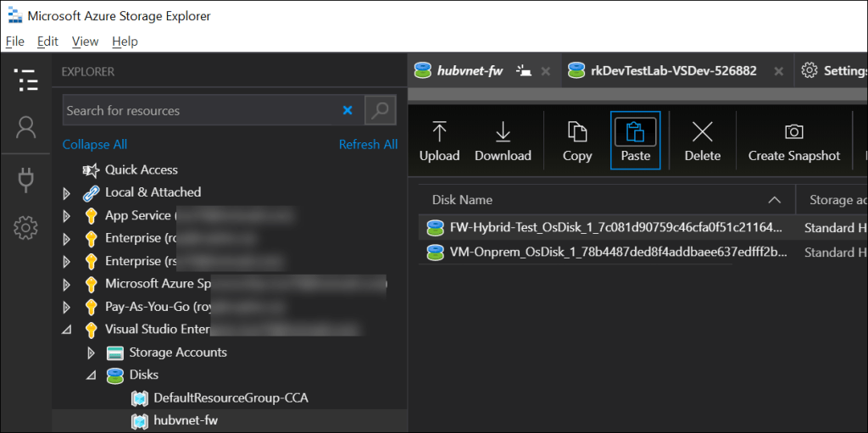
Task: Click the Collapse All link
Action: [95, 145]
